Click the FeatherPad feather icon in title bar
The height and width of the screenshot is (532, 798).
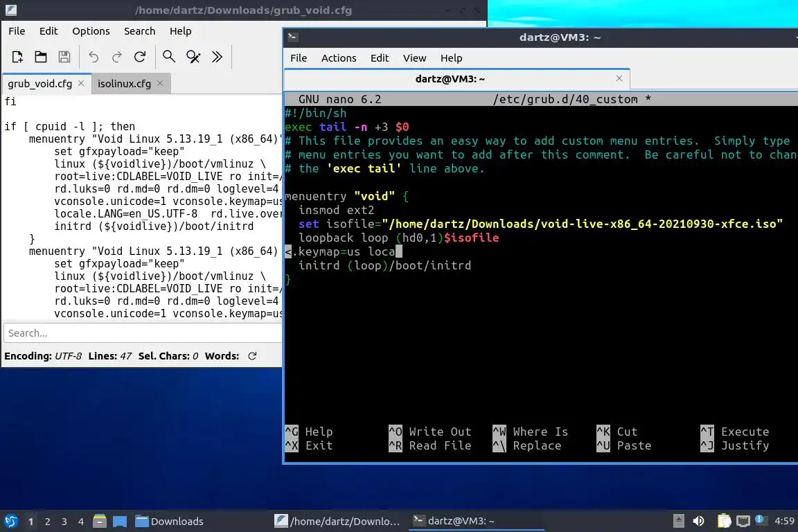[x=10, y=10]
